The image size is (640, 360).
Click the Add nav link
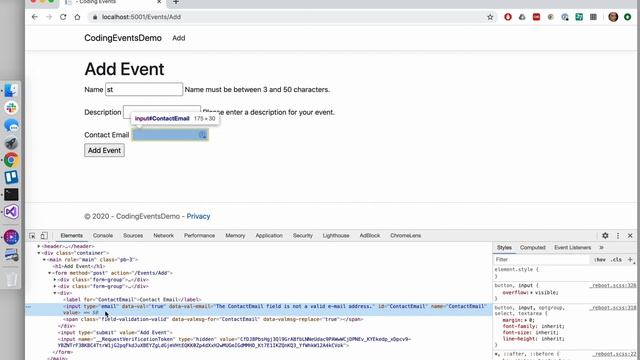(178, 38)
